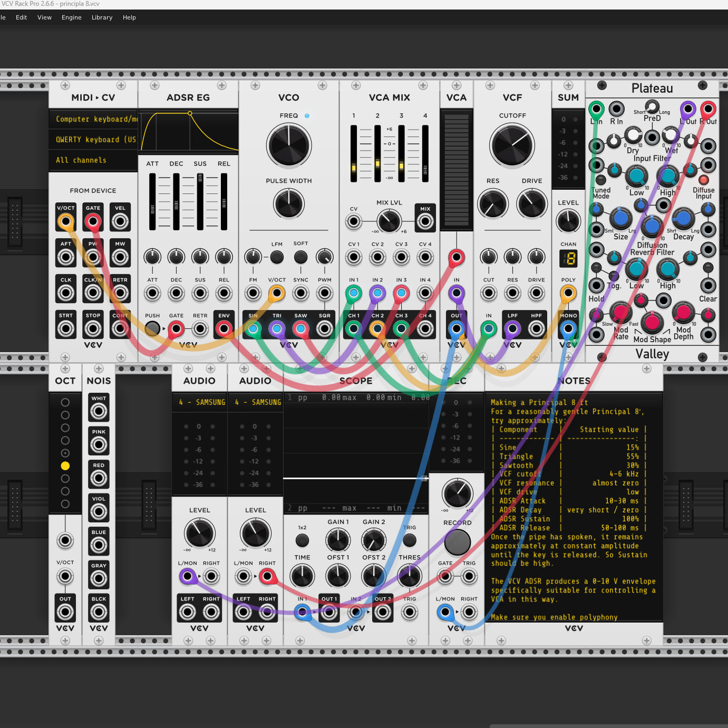Toggle the VCO SOFT sync button
Viewport: 728px width, 728px height.
click(300, 257)
